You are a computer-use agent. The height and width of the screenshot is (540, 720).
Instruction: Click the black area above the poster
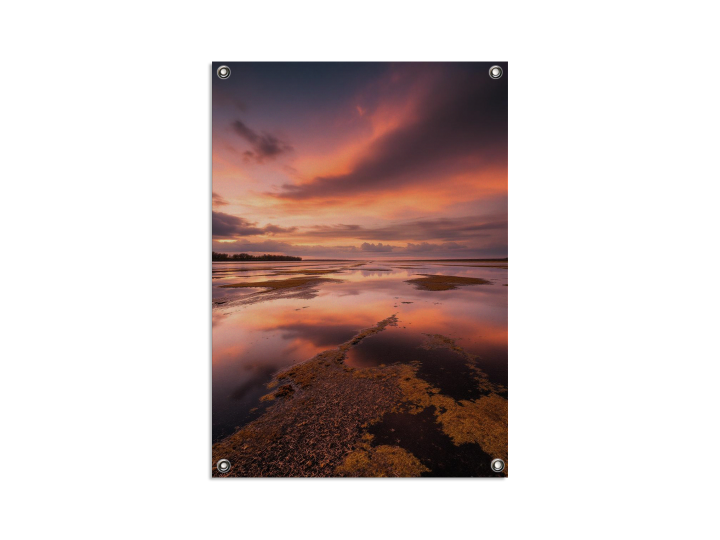pyautogui.click(x=360, y=30)
